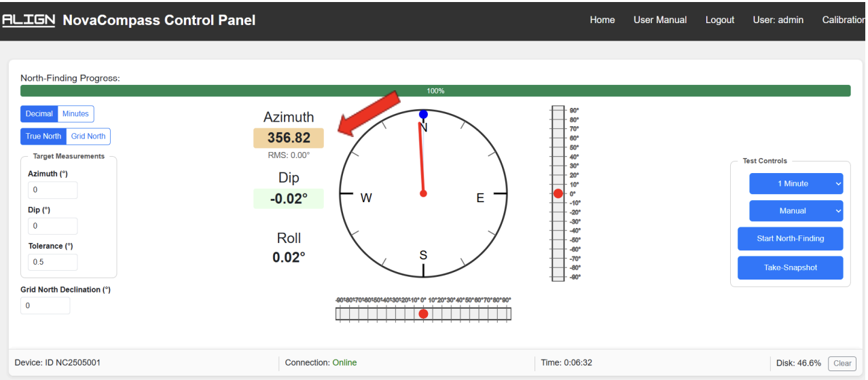Click the compass E label
Viewport: 868px width, 380px height.
pyautogui.click(x=480, y=198)
